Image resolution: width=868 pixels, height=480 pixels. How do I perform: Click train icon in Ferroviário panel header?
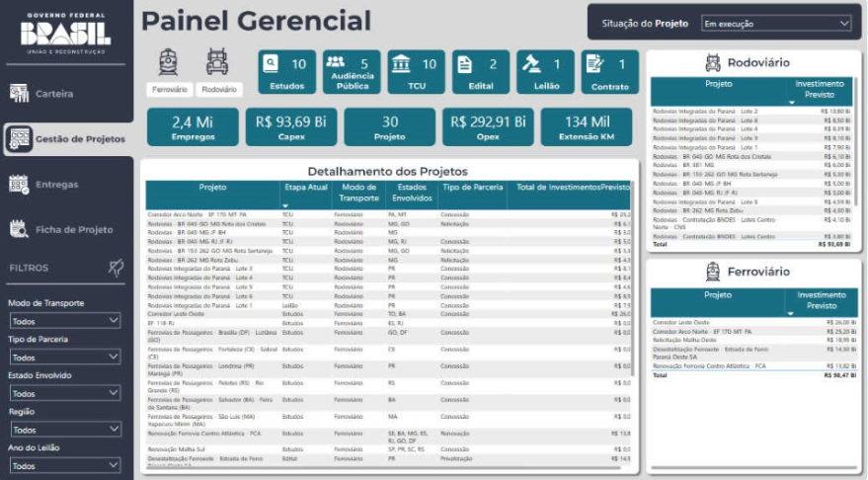click(x=713, y=272)
